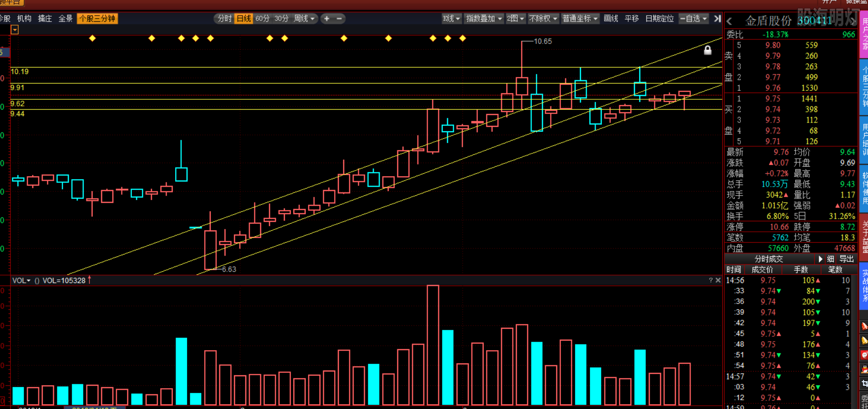Click the 10.65 high price label
The image size is (868, 409).
tap(543, 41)
